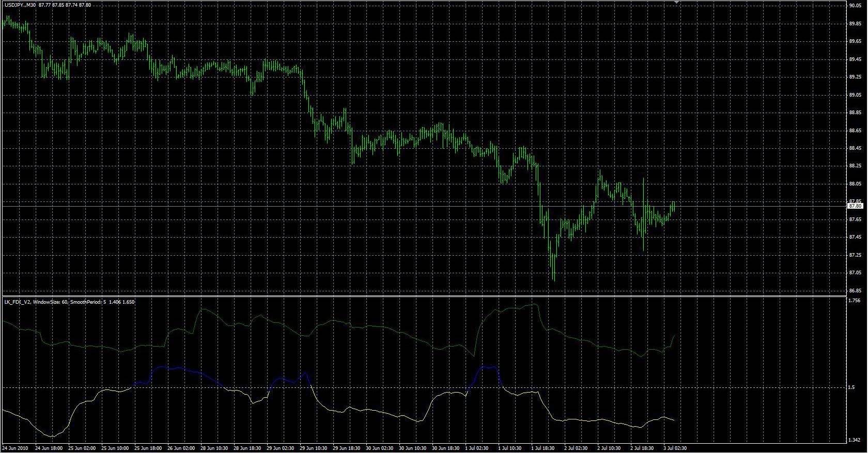
Task: Click the 24 Jun 2010 date label
Action: pos(15,448)
